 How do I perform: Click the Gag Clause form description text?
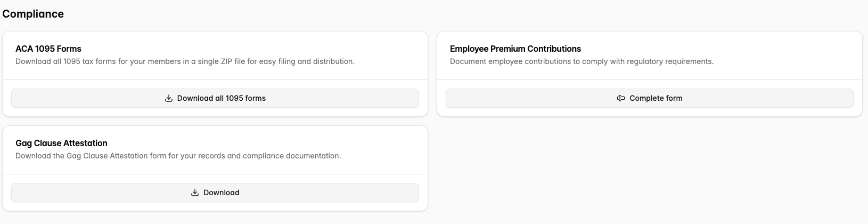point(178,156)
